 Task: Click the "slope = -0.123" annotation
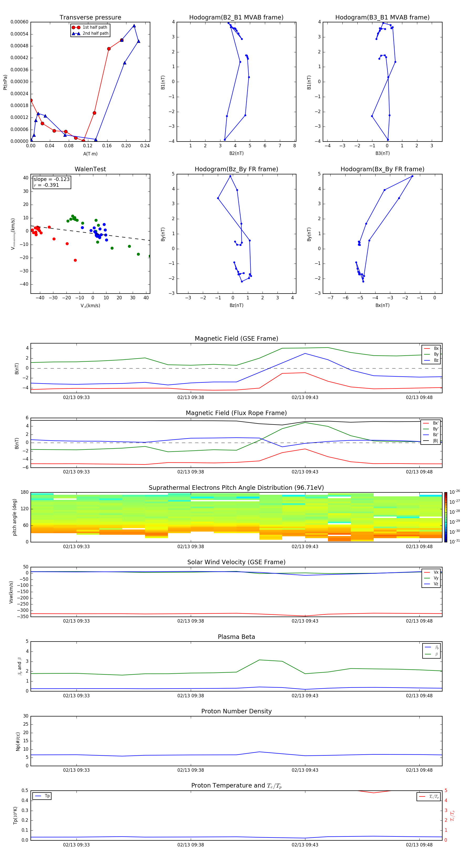pos(52,179)
